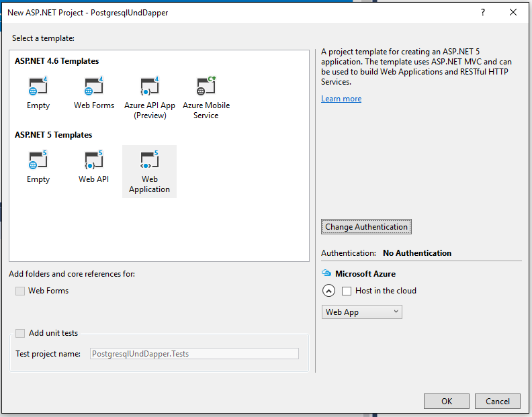The width and height of the screenshot is (532, 417).
Task: Open the Web App dropdown
Action: coord(361,312)
